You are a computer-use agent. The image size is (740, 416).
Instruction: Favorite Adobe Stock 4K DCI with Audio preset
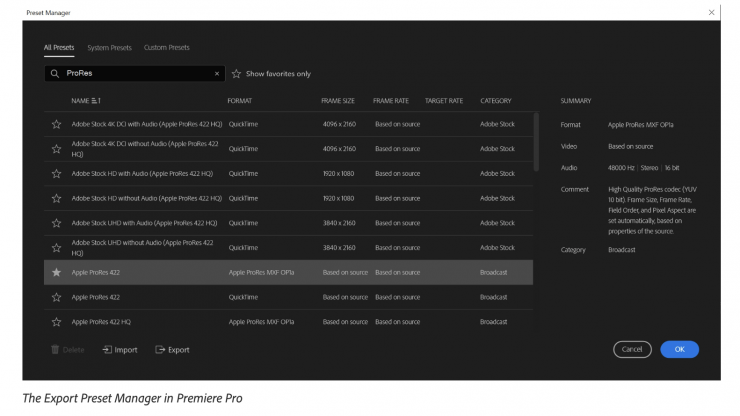[56, 124]
